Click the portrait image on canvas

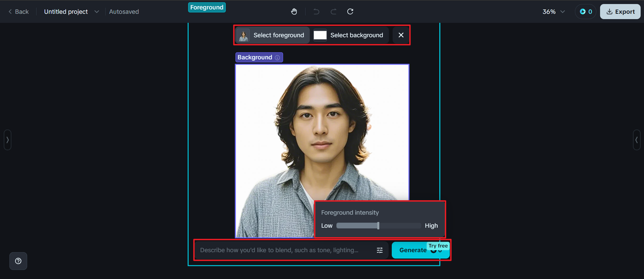pos(322,151)
